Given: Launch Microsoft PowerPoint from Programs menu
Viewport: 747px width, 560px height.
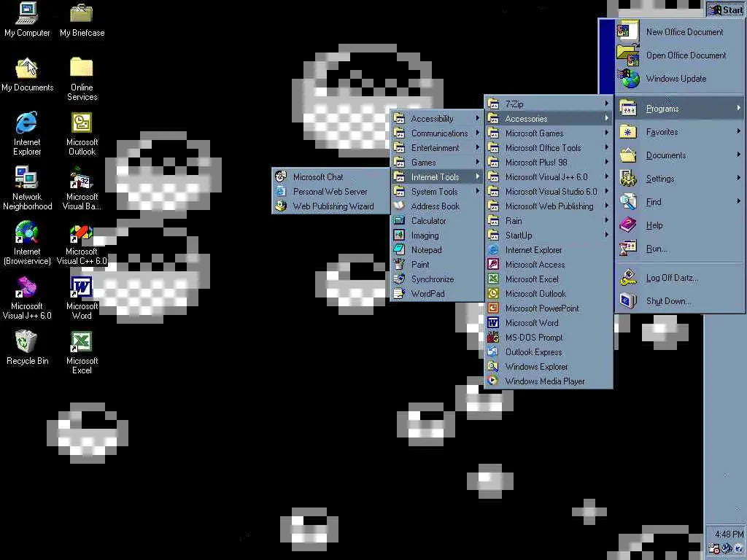Looking at the screenshot, I should tap(549, 308).
